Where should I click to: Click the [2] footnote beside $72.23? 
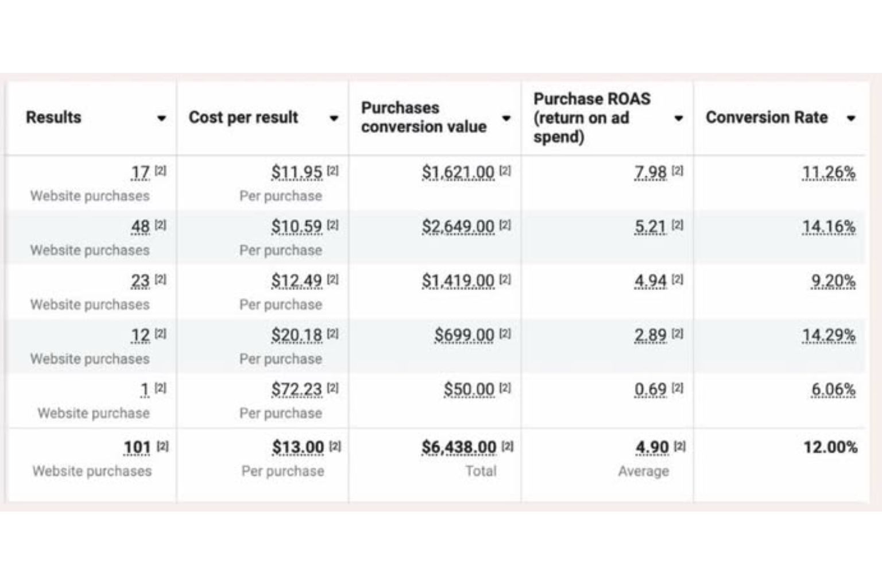pos(333,388)
